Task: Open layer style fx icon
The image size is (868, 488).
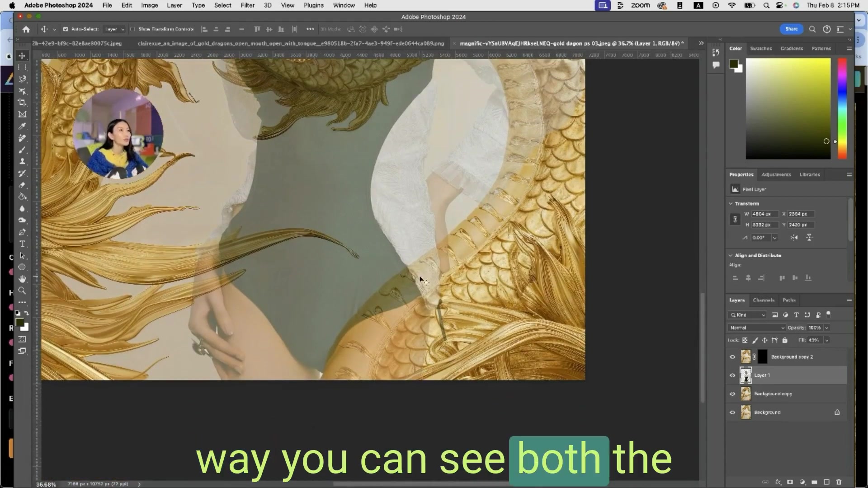Action: (x=778, y=482)
